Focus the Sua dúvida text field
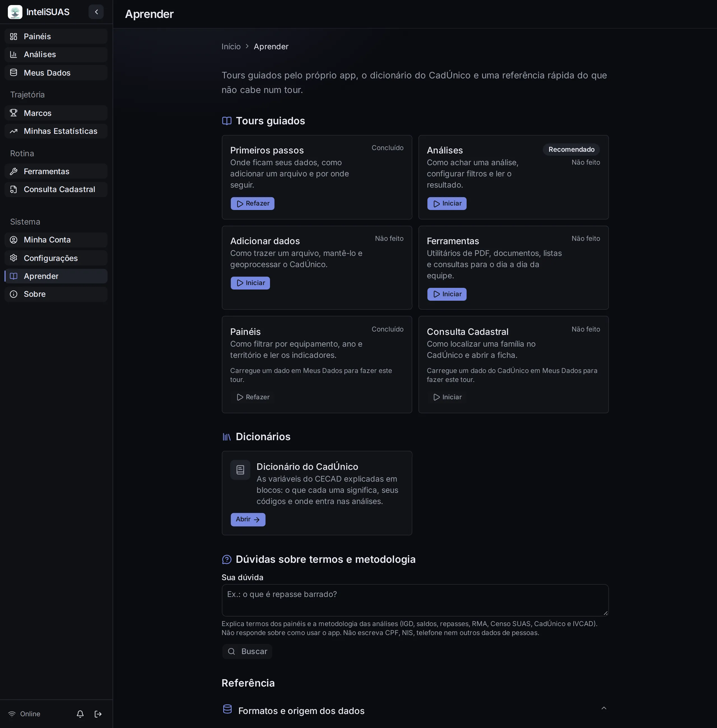Image resolution: width=717 pixels, height=728 pixels. pos(415,600)
